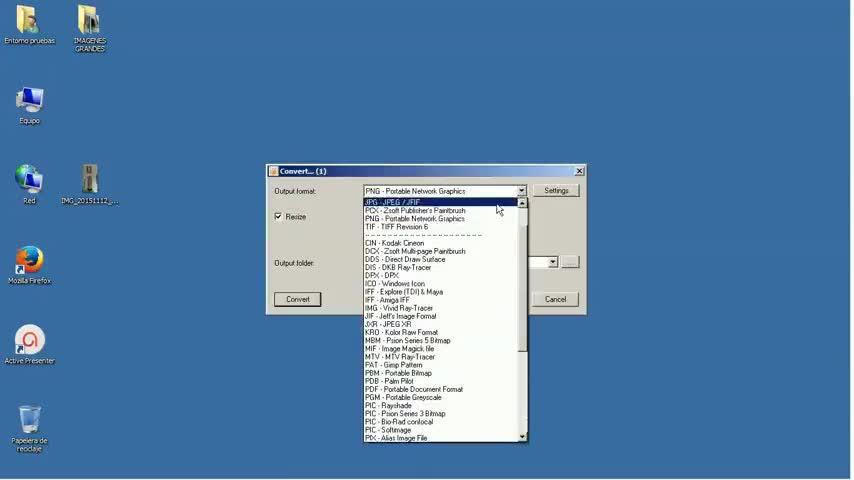
Task: Select the Mozilla Firefox shortcut icon
Action: 29,265
